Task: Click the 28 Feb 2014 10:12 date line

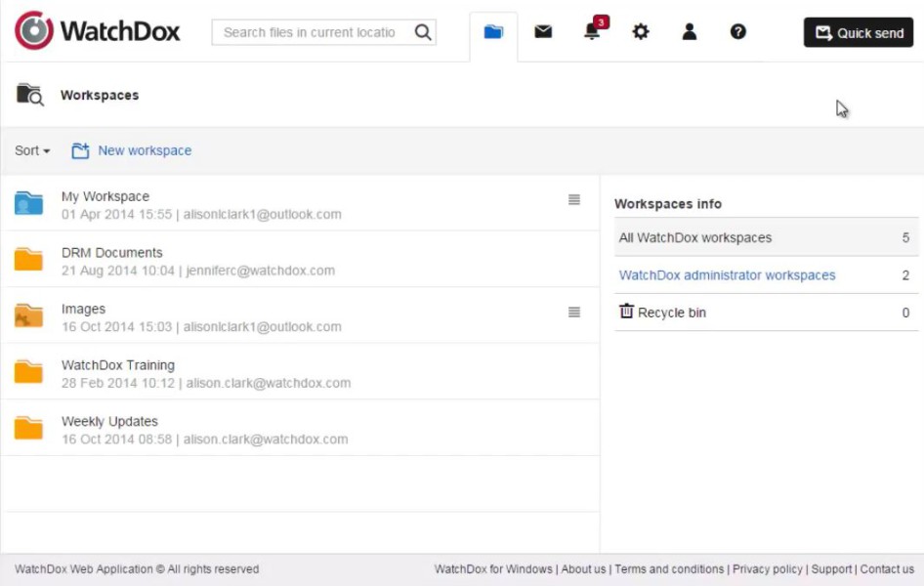Action: [x=118, y=383]
